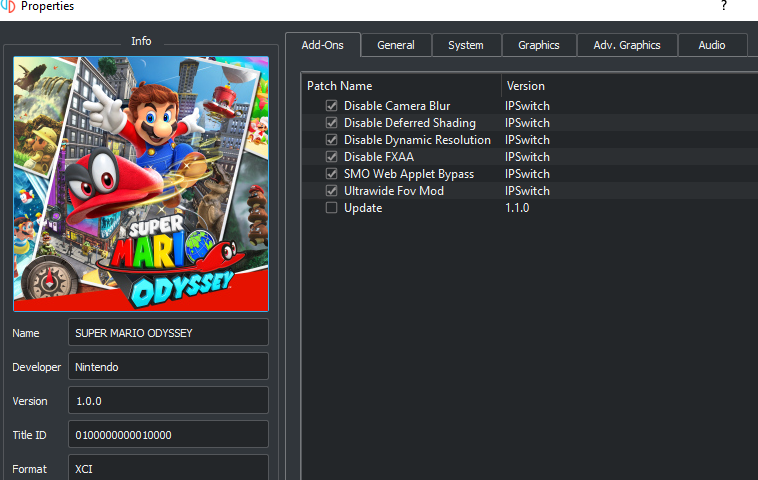
Task: Select the Ultrawide Fov Mod row text
Action: [x=394, y=190]
